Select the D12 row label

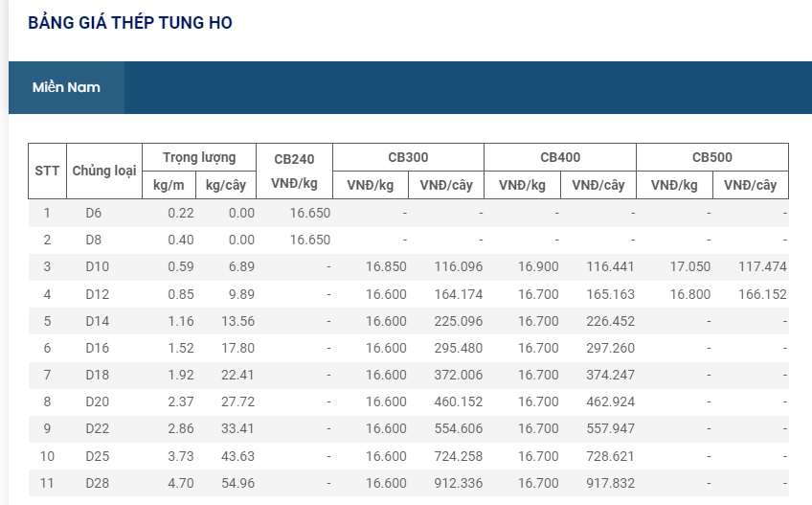click(x=98, y=294)
